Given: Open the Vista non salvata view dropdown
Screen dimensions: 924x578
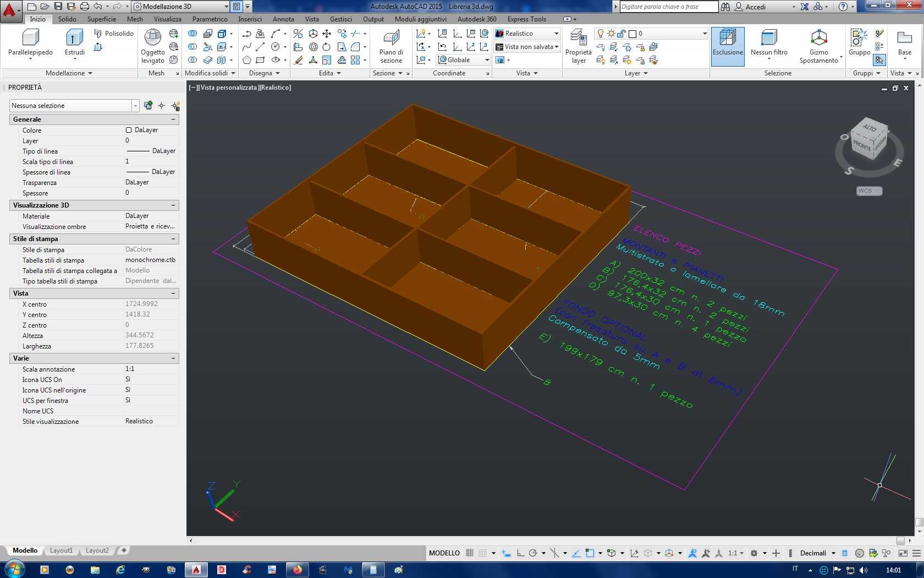Looking at the screenshot, I should click(527, 47).
